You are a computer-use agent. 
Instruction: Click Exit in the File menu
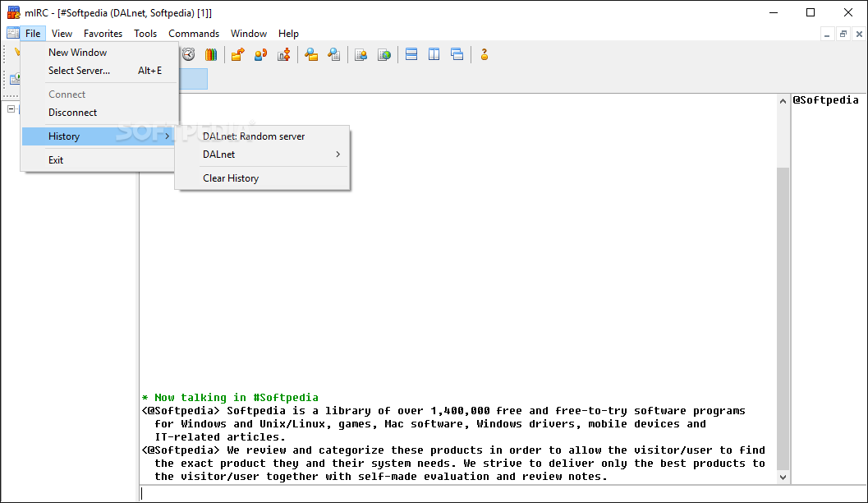(99, 160)
